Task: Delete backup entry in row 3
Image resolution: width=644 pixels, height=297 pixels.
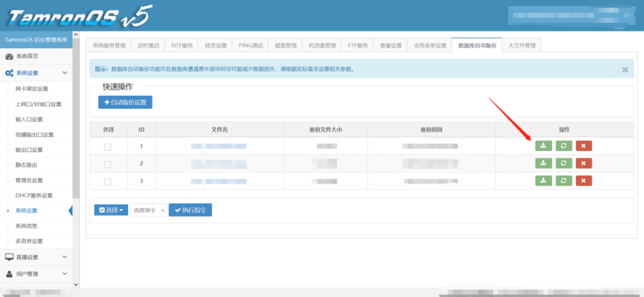Action: point(584,181)
